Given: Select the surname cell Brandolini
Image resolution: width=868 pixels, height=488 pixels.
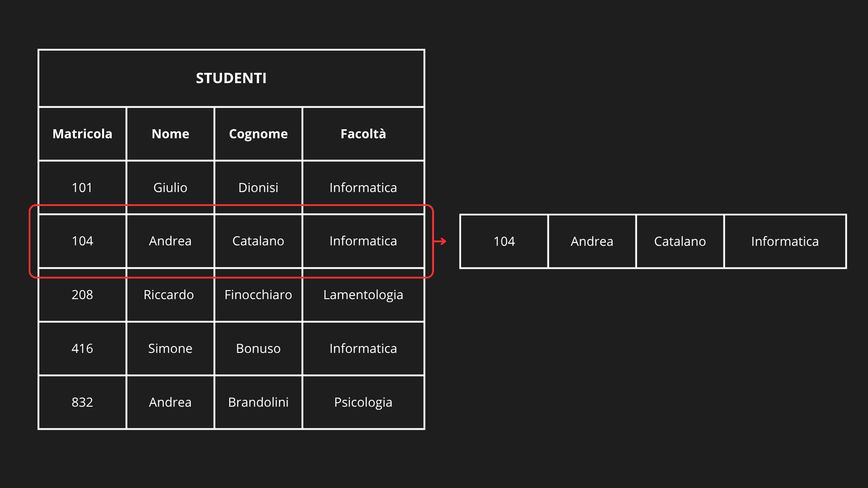Looking at the screenshot, I should click(x=258, y=402).
